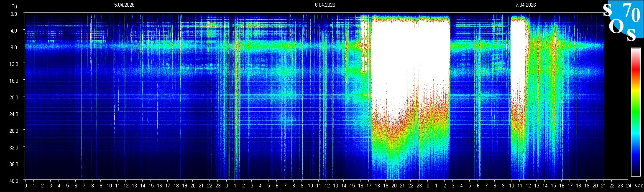
Task: Select the 40.0 Hz axis label
Action: coord(15,180)
